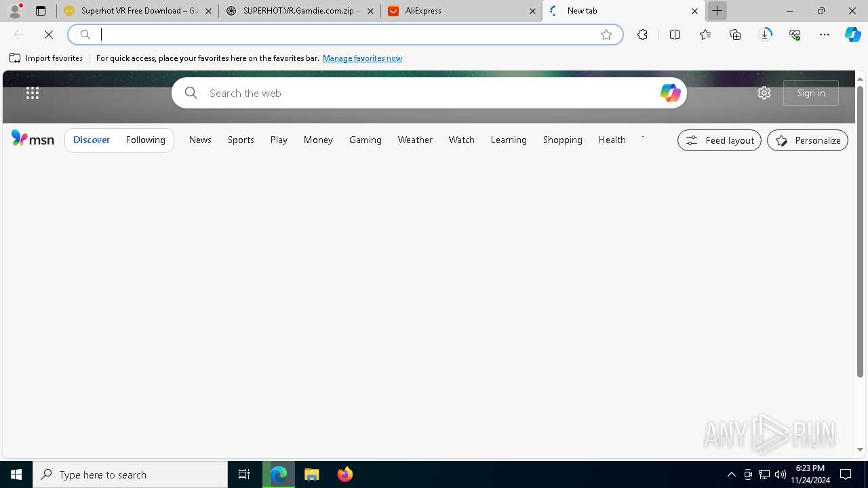Open the network icon in system tray
This screenshot has height=488, width=868.
coord(764,474)
